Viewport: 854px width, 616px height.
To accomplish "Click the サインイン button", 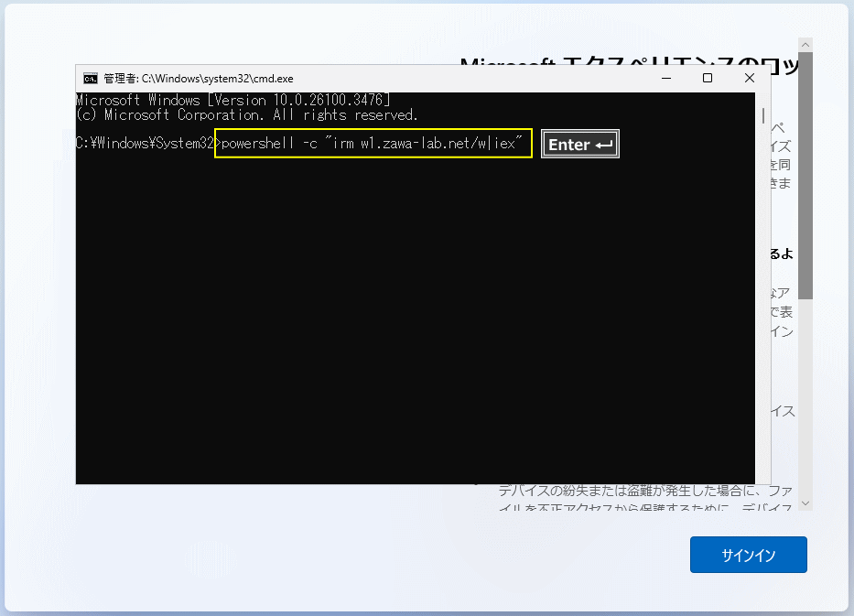I will coord(749,555).
